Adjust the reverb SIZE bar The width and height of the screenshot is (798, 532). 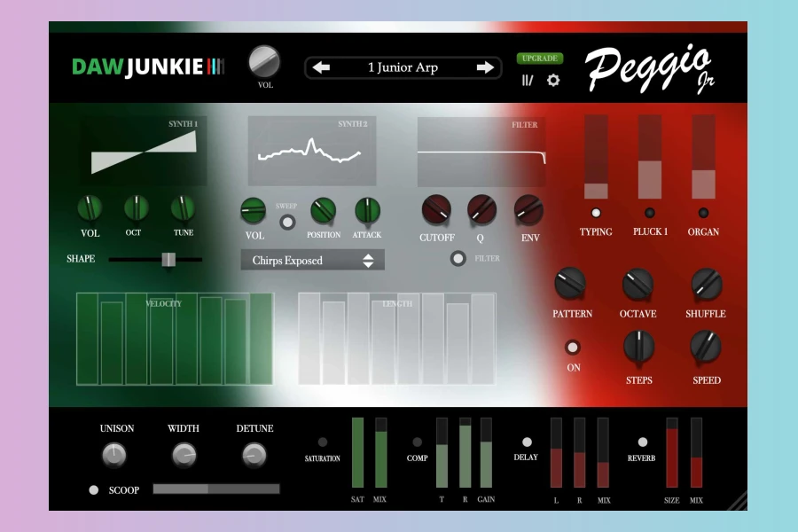[x=672, y=452]
